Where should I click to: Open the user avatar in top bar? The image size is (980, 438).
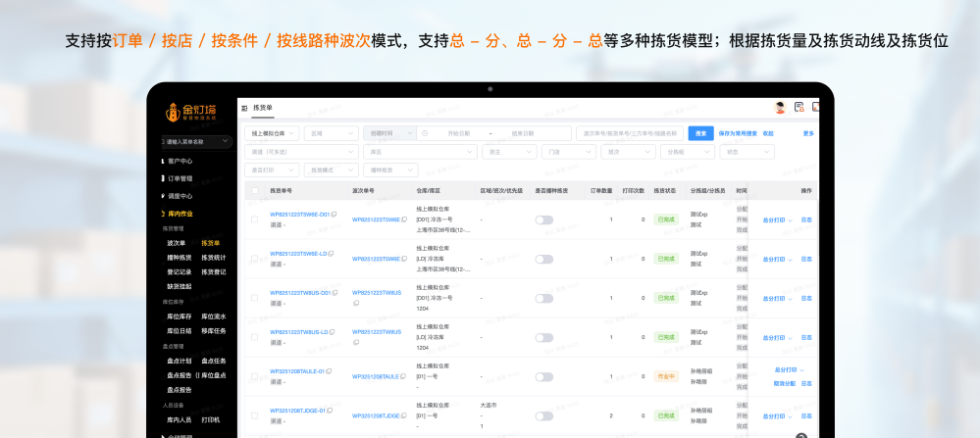tap(780, 108)
